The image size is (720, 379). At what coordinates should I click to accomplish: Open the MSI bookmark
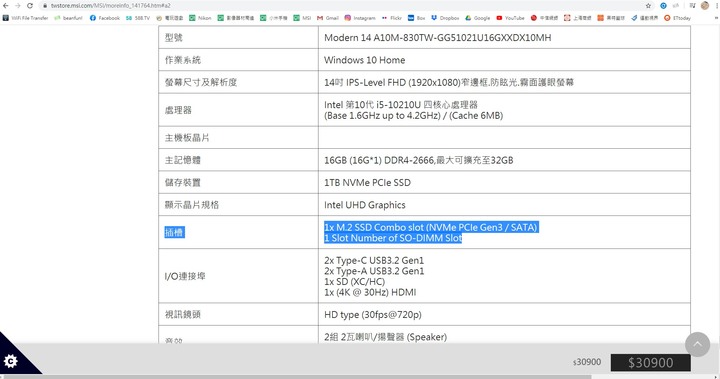(303, 18)
